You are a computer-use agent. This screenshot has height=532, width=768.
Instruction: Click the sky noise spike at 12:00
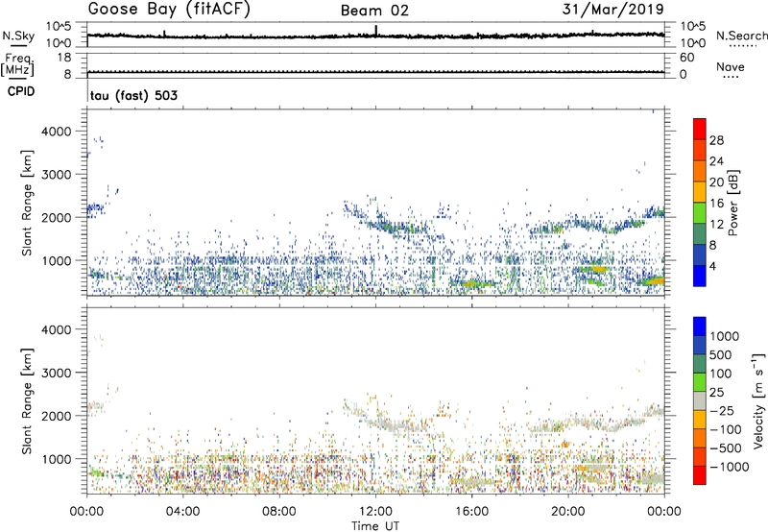[x=375, y=31]
